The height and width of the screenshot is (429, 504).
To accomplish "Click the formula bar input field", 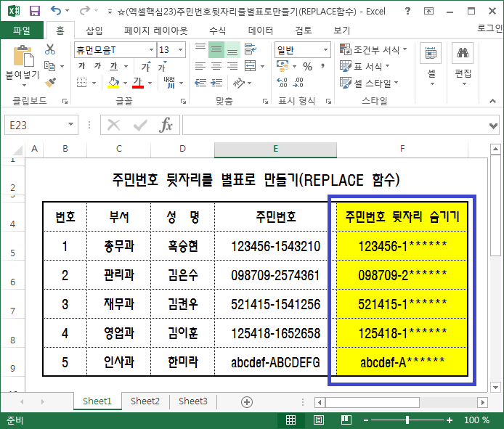I will tap(335, 125).
